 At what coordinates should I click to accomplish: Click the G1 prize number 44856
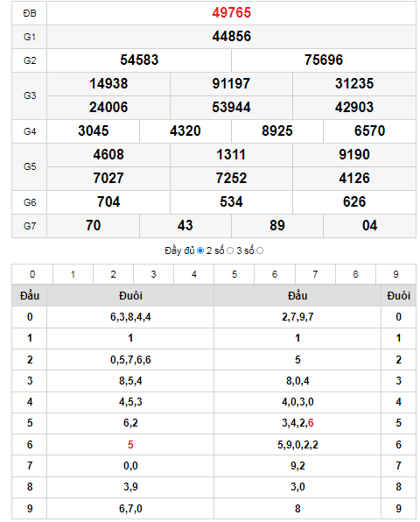coord(232,36)
